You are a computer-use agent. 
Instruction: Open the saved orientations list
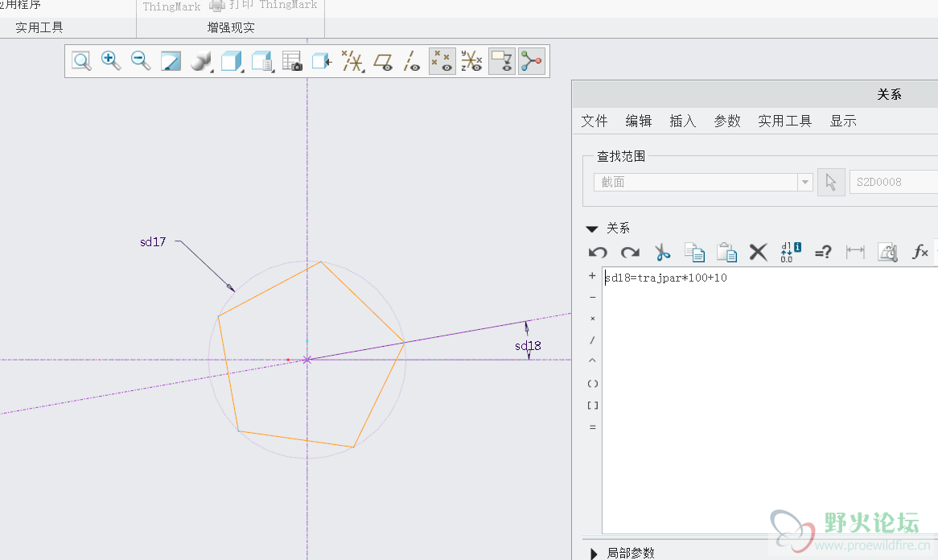click(232, 61)
